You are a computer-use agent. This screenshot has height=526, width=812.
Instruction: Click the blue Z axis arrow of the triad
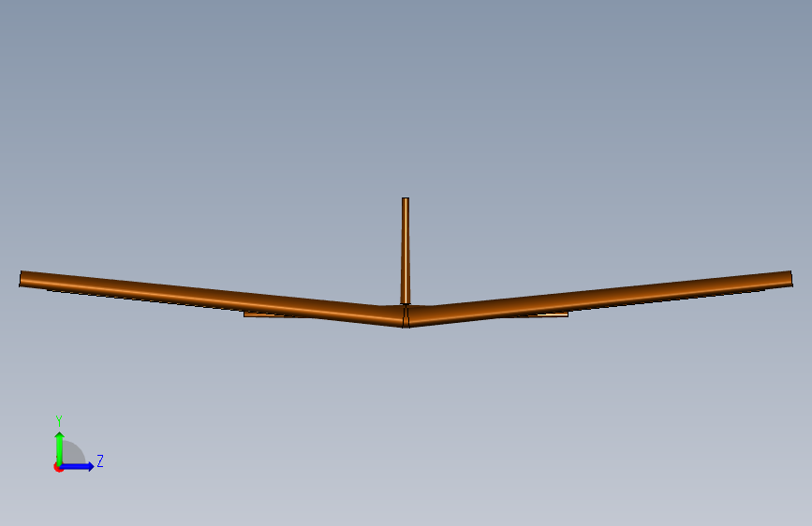point(77,466)
